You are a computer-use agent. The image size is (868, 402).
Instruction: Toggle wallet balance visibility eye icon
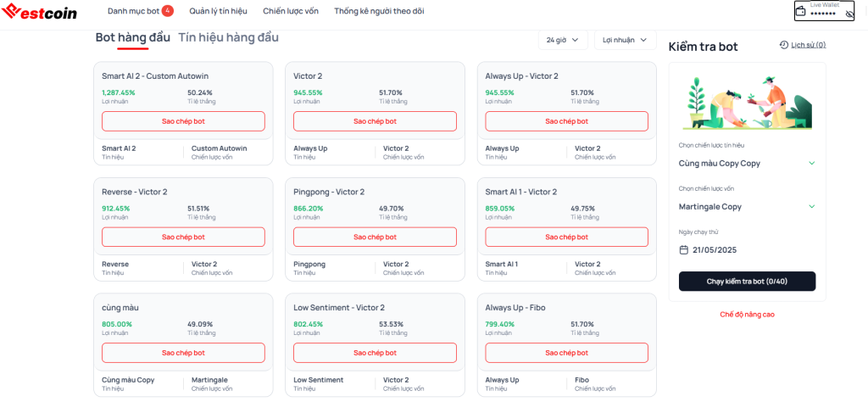click(849, 14)
